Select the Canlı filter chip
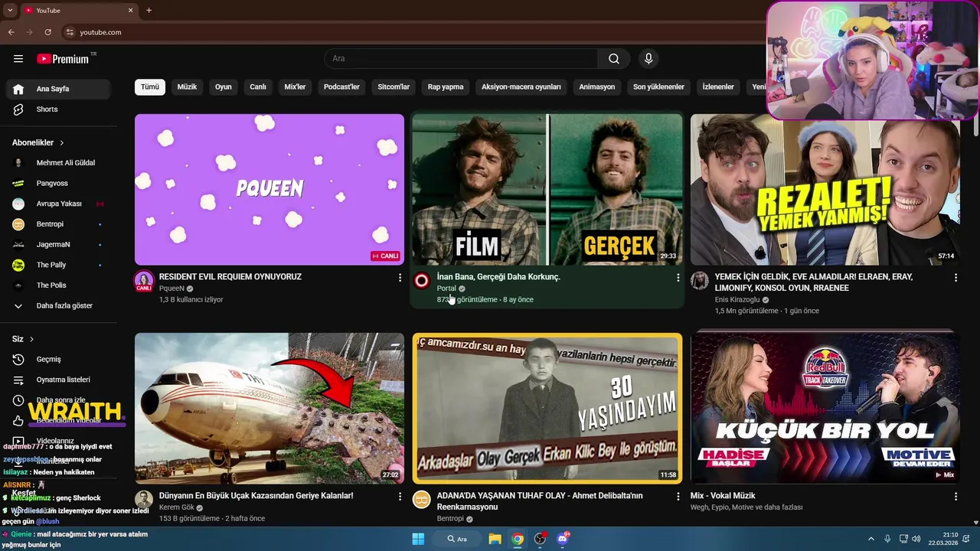The height and width of the screenshot is (551, 980). [258, 86]
